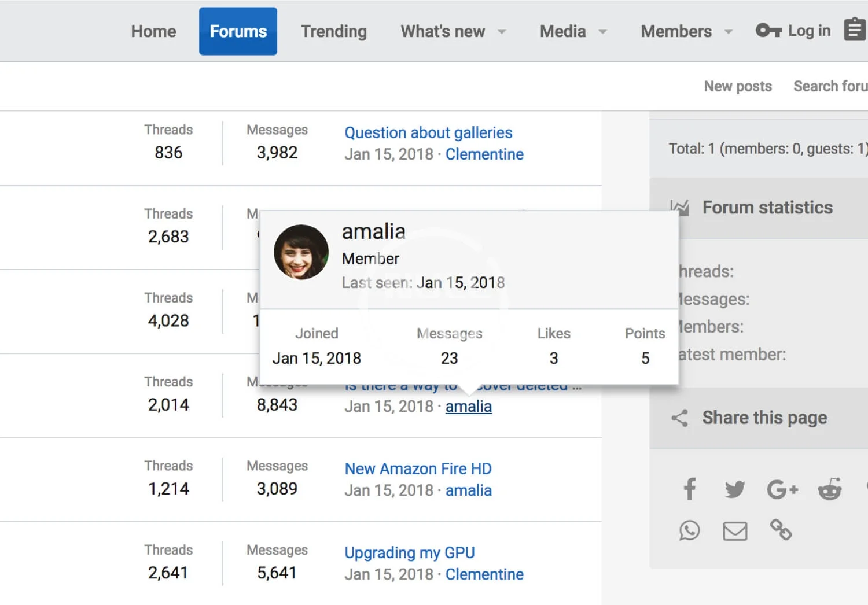The image size is (868, 605).
Task: Open the Media dropdown arrow
Action: point(602,32)
